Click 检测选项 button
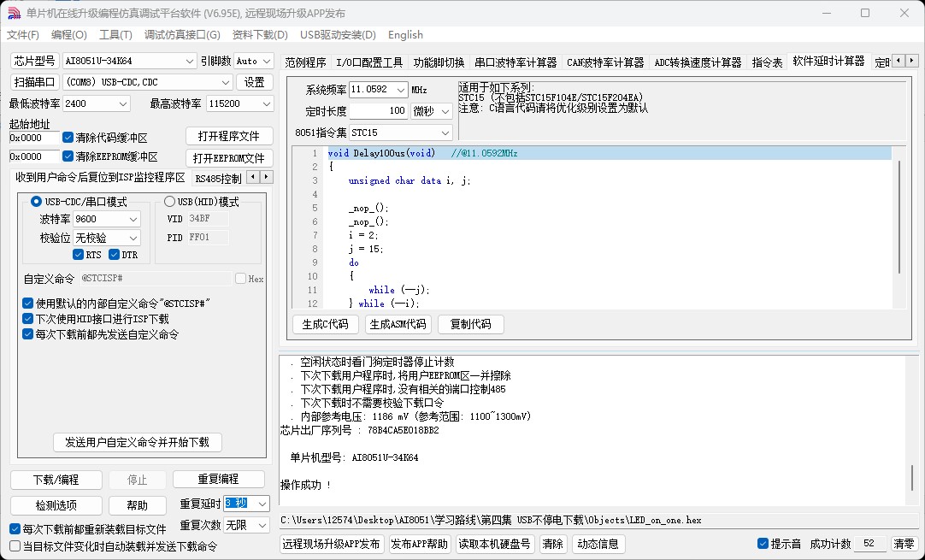 coord(56,505)
